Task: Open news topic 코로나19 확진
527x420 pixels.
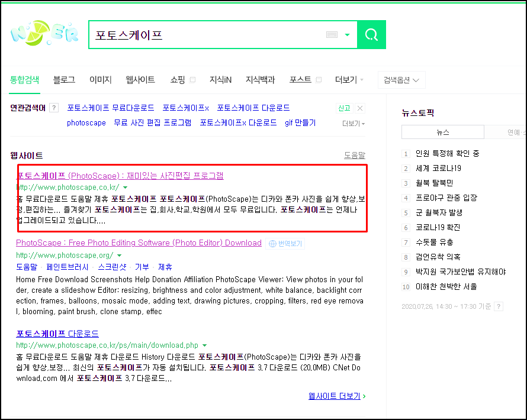Action: [438, 227]
